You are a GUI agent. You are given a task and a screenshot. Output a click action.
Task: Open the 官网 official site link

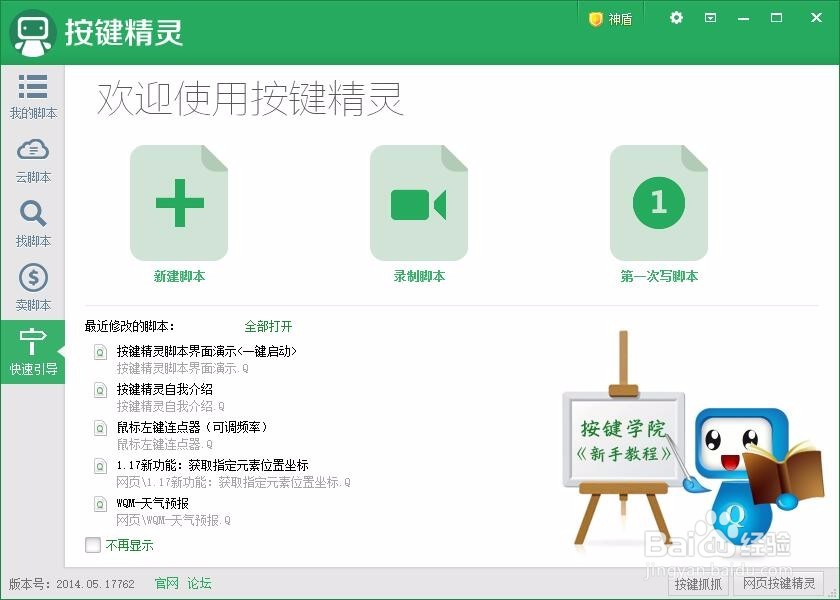coord(167,583)
